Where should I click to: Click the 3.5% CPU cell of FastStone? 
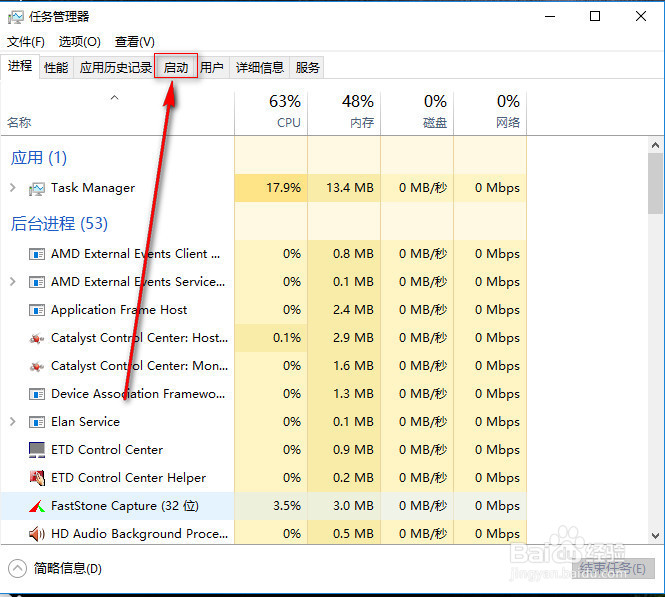click(x=271, y=506)
